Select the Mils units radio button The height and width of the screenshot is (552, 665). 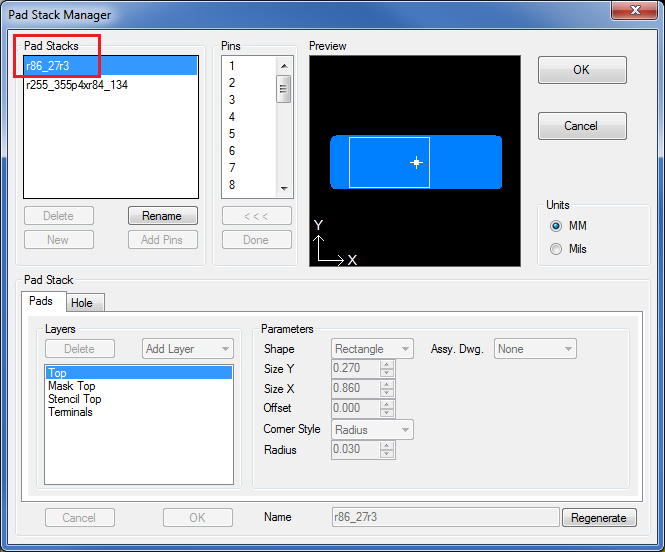click(x=556, y=249)
